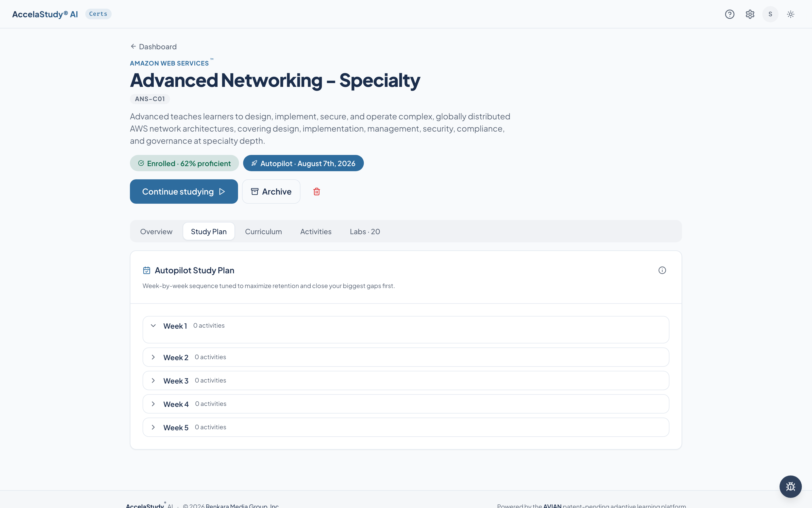Switch to the Overview tab
The width and height of the screenshot is (812, 508).
156,231
